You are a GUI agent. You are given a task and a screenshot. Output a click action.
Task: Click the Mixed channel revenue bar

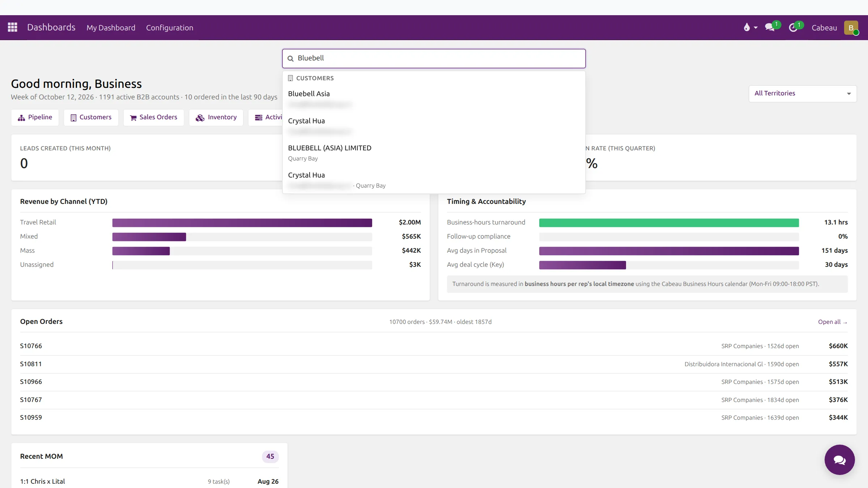point(149,237)
